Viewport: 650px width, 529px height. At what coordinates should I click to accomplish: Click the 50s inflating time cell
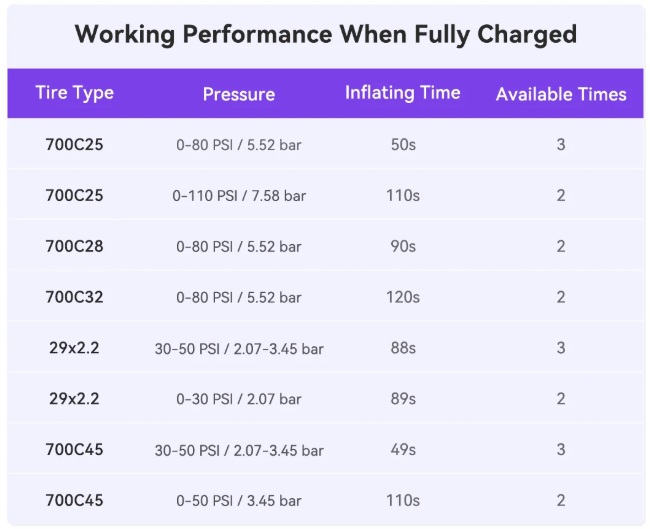pos(402,145)
